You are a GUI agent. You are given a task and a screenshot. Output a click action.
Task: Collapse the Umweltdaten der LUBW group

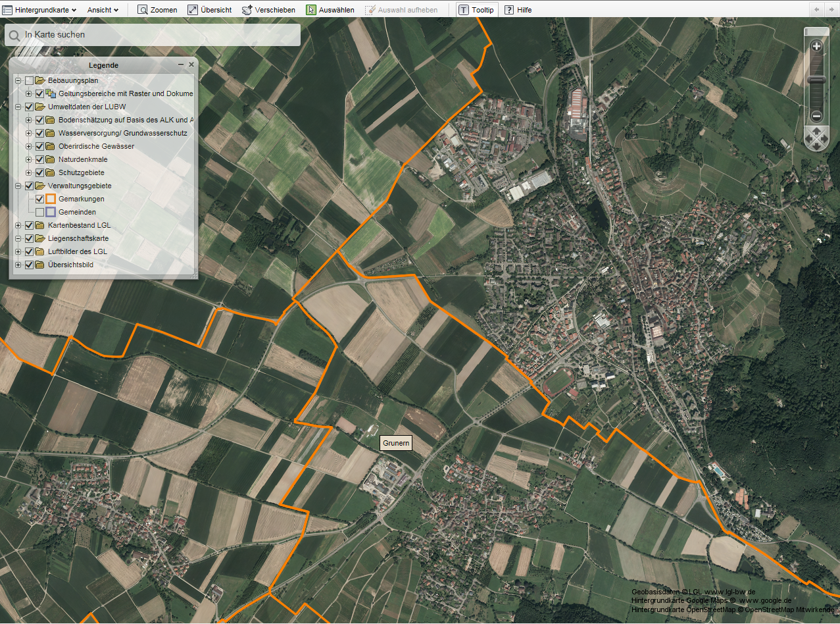pos(18,107)
